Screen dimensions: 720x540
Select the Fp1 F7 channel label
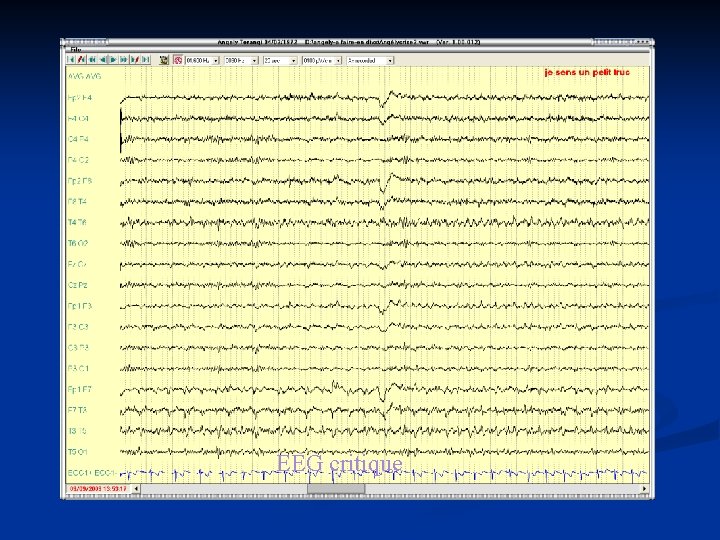click(x=79, y=389)
